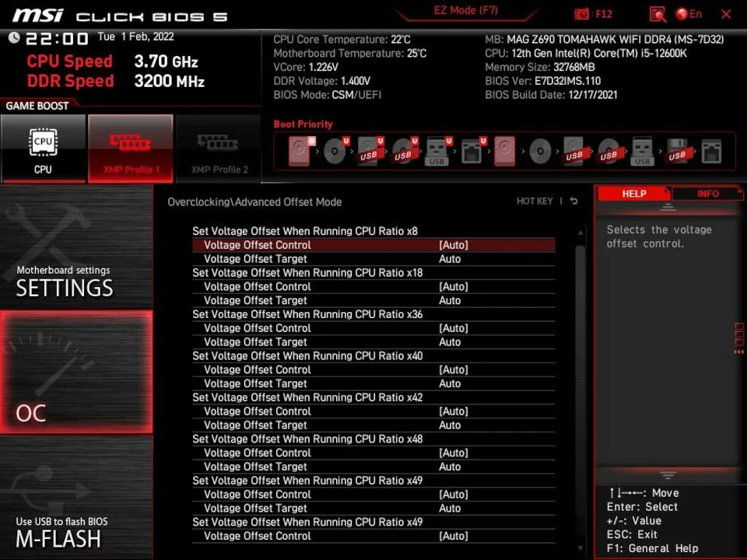Screen dimensions: 747x560
Task: Click the help panel top handle
Action: coord(668,207)
